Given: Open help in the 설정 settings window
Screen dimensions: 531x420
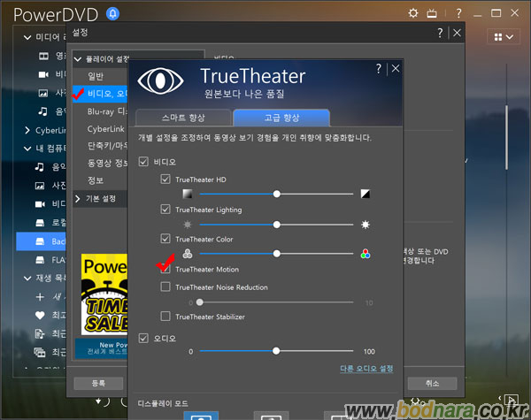Looking at the screenshot, I should point(440,33).
